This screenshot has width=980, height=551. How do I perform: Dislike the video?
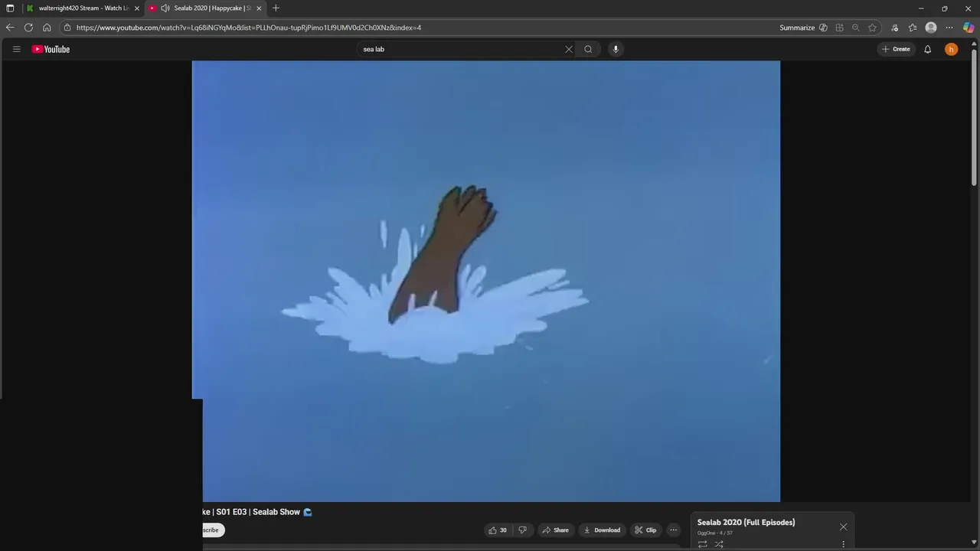tap(522, 530)
